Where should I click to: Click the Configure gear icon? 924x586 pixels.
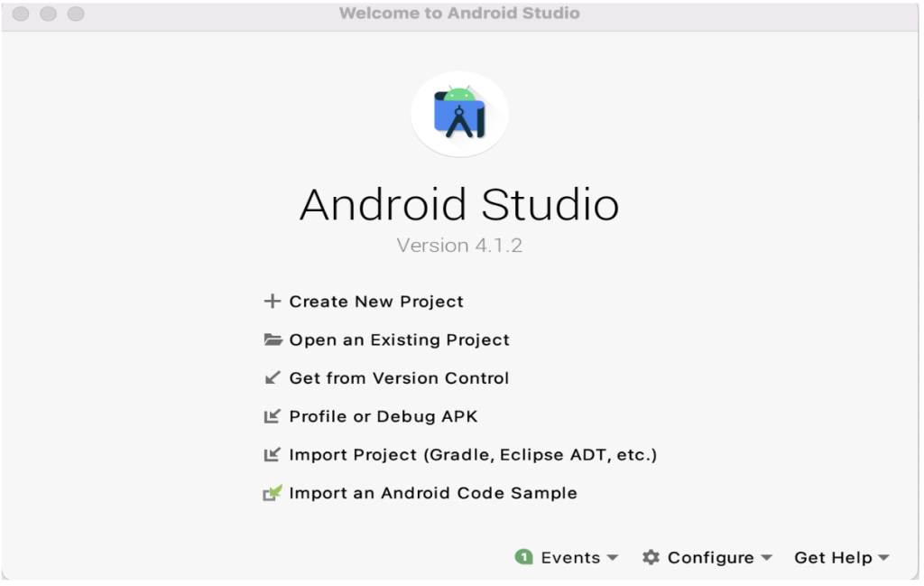click(x=651, y=558)
